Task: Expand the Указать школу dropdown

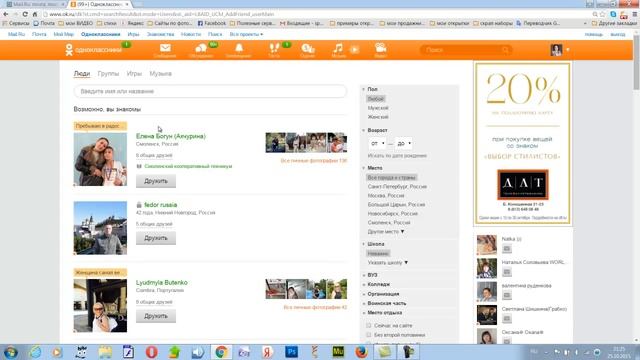Action: pyautogui.click(x=387, y=262)
